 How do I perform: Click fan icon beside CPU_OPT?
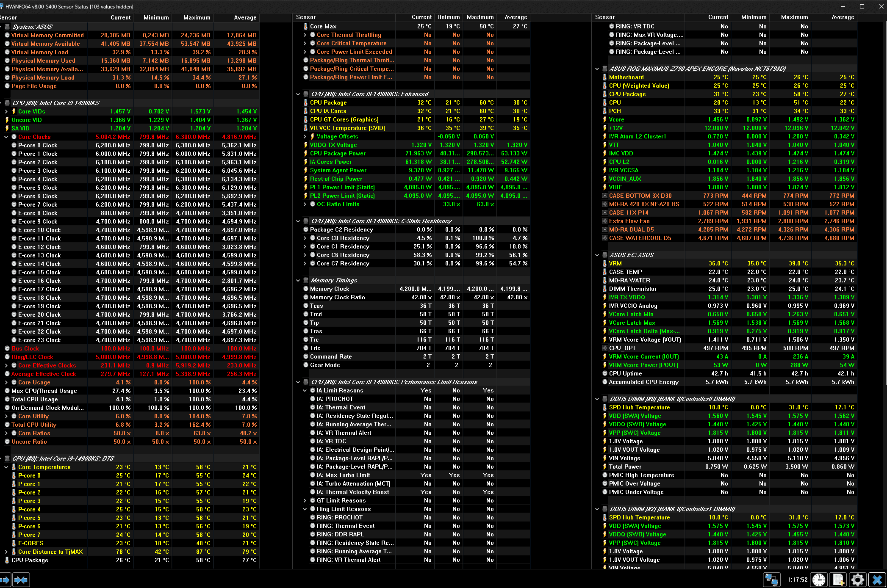point(604,348)
